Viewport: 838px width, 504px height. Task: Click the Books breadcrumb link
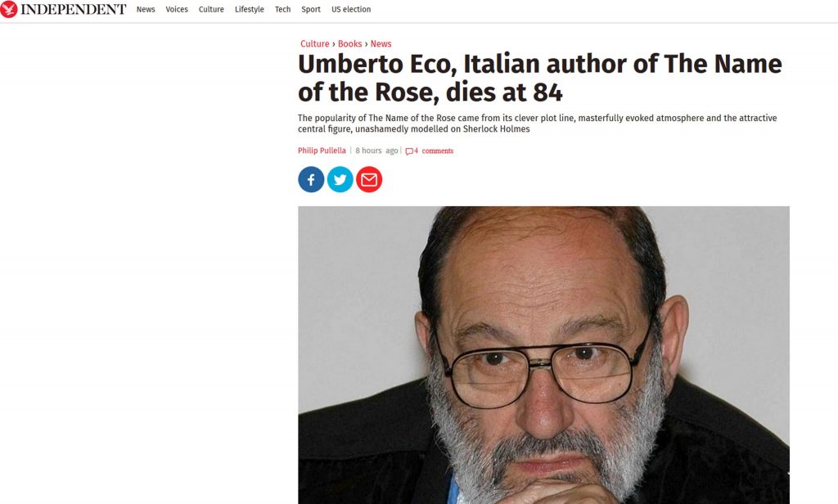350,44
